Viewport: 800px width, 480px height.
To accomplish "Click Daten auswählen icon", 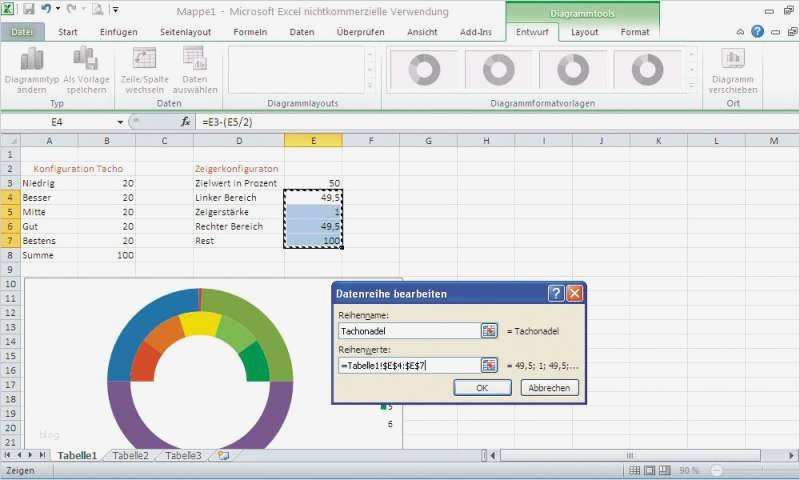I will [x=195, y=59].
